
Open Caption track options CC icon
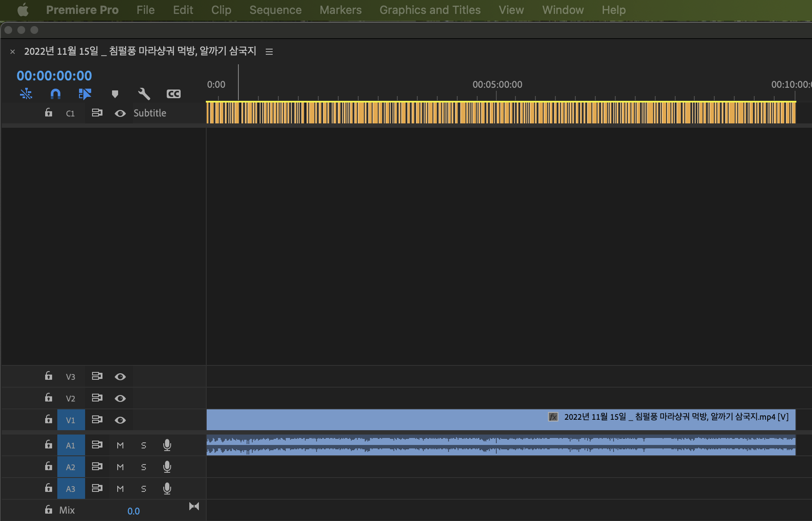tap(173, 94)
